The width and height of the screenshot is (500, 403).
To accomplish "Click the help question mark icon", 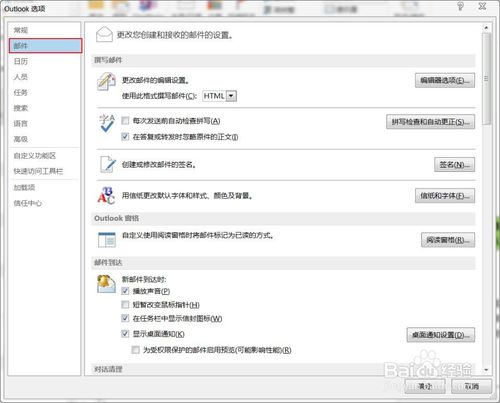I will click(x=460, y=6).
